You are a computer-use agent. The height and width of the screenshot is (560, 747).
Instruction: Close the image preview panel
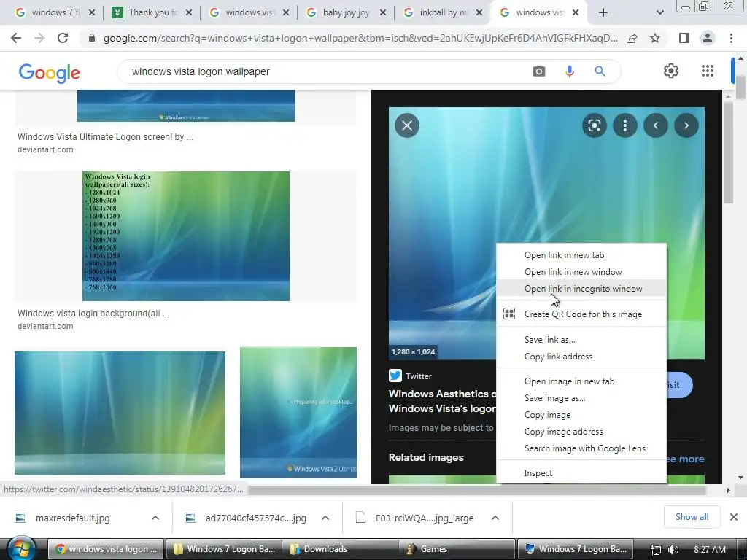point(407,125)
